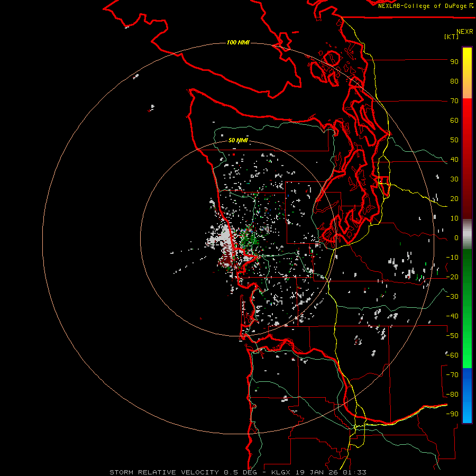Click the STORM RELATIVE VELOCITY caption text

point(164,472)
